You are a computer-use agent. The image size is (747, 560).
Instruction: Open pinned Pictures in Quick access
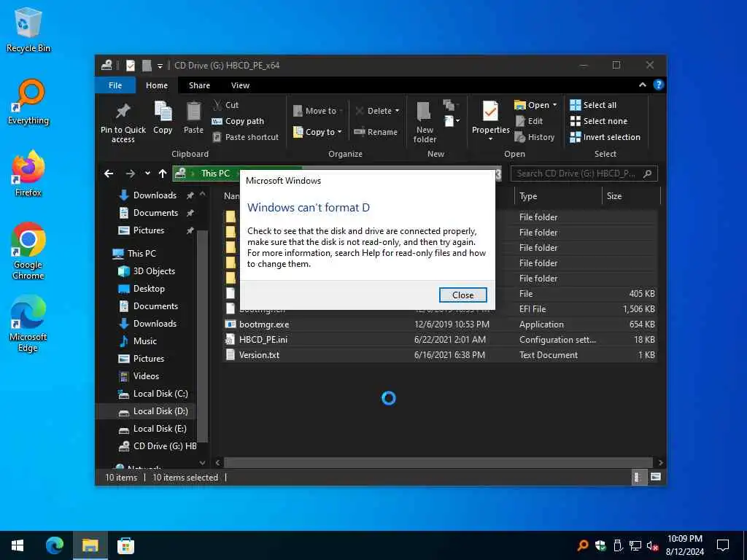click(x=149, y=230)
